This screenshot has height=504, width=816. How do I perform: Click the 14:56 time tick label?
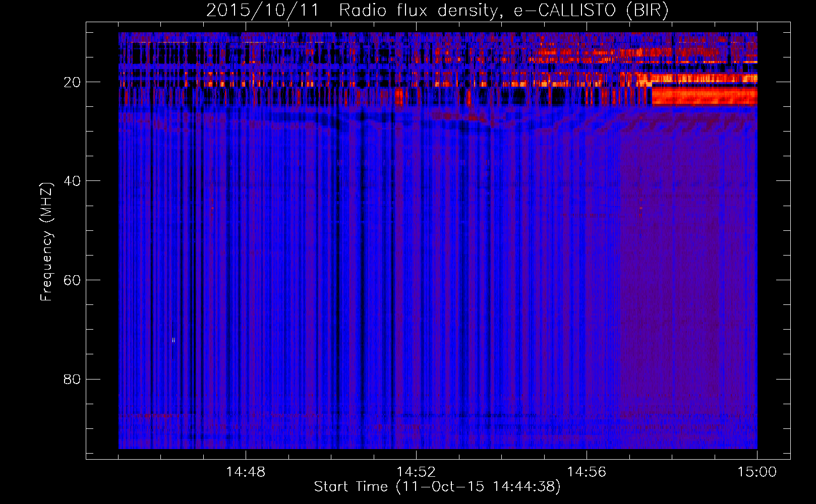(x=587, y=472)
